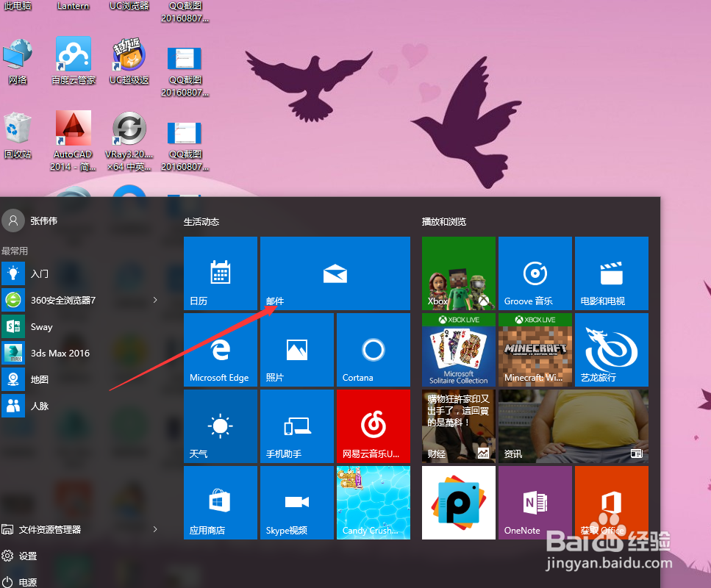Click the 播放和浏览 group header
Viewport: 711px width, 588px height.
(x=444, y=222)
